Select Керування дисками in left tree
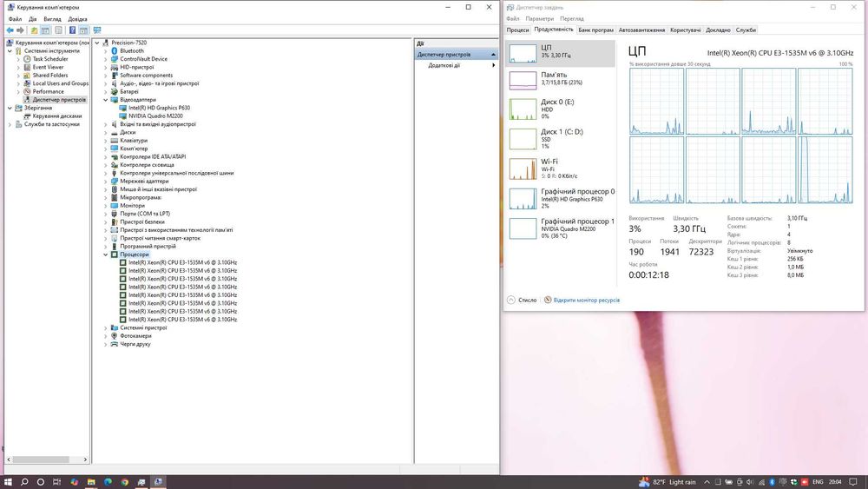Viewport: 868px width, 489px height. click(x=57, y=116)
